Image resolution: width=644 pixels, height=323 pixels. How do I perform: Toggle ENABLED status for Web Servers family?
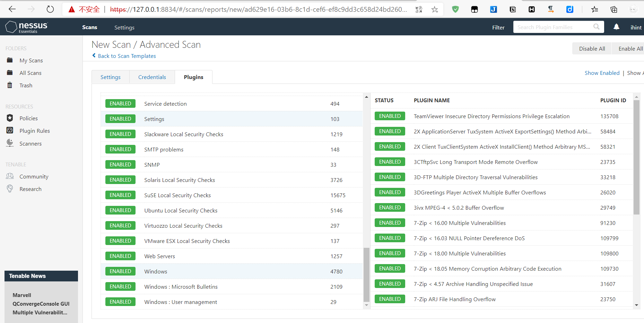click(x=120, y=256)
